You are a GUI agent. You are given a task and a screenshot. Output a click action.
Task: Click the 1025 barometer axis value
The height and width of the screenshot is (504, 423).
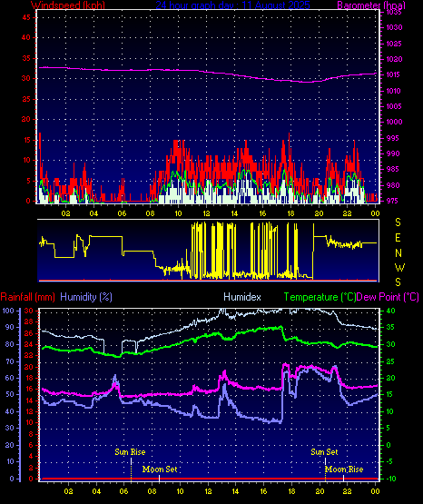[394, 44]
